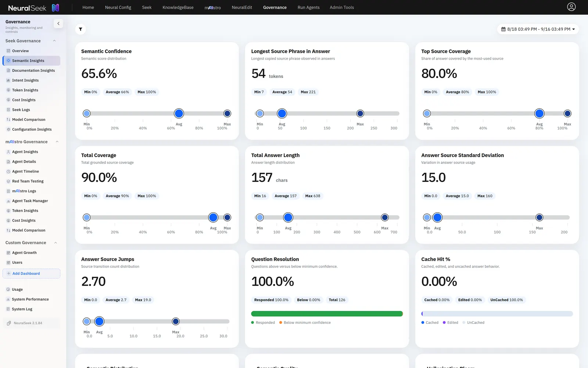
Task: Click the Seek Logs icon
Action: pyautogui.click(x=8, y=110)
